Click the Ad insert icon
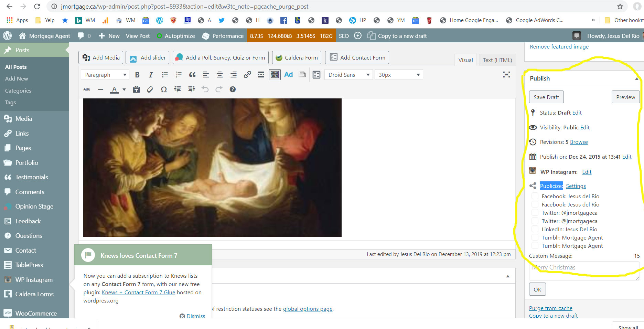644x329 pixels. pyautogui.click(x=288, y=75)
